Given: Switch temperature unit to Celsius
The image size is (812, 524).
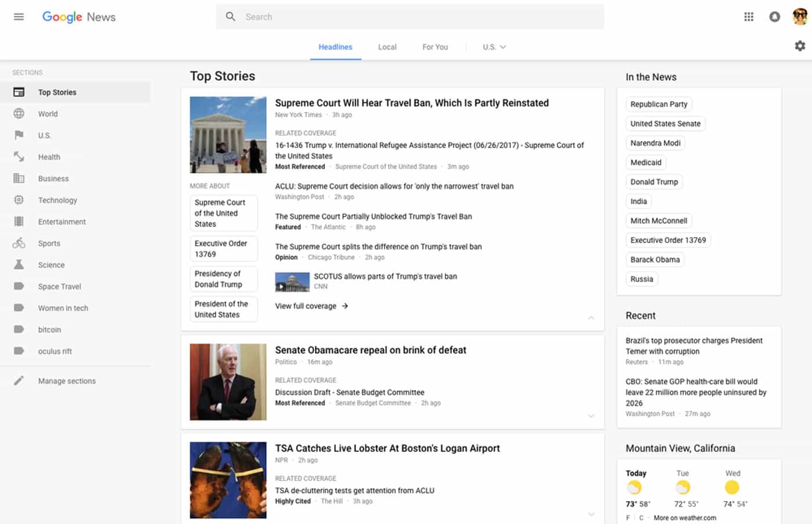Looking at the screenshot, I should [x=641, y=518].
